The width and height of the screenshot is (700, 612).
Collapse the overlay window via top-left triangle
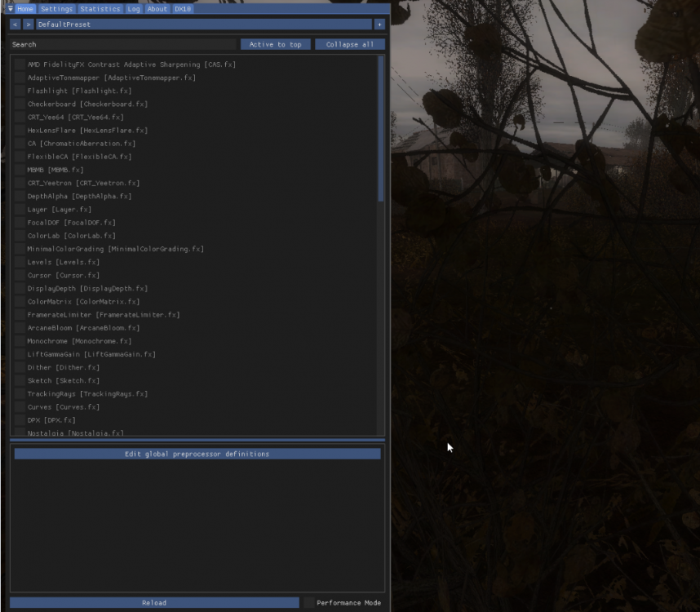tap(10, 9)
